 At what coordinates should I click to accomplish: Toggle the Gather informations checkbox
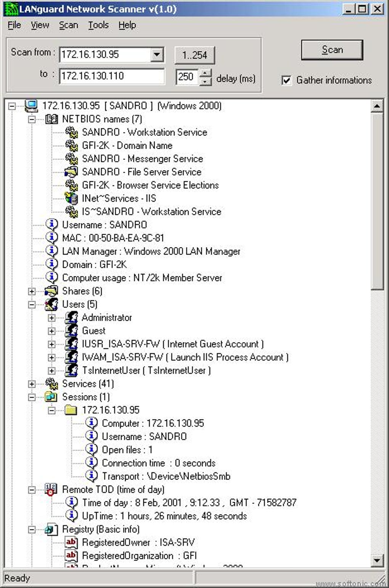(286, 80)
